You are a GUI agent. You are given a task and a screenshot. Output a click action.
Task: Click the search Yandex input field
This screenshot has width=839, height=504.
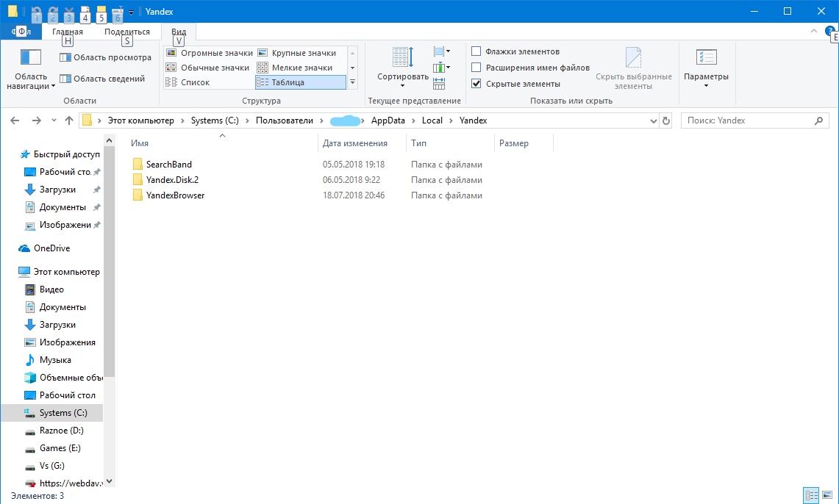click(x=746, y=120)
